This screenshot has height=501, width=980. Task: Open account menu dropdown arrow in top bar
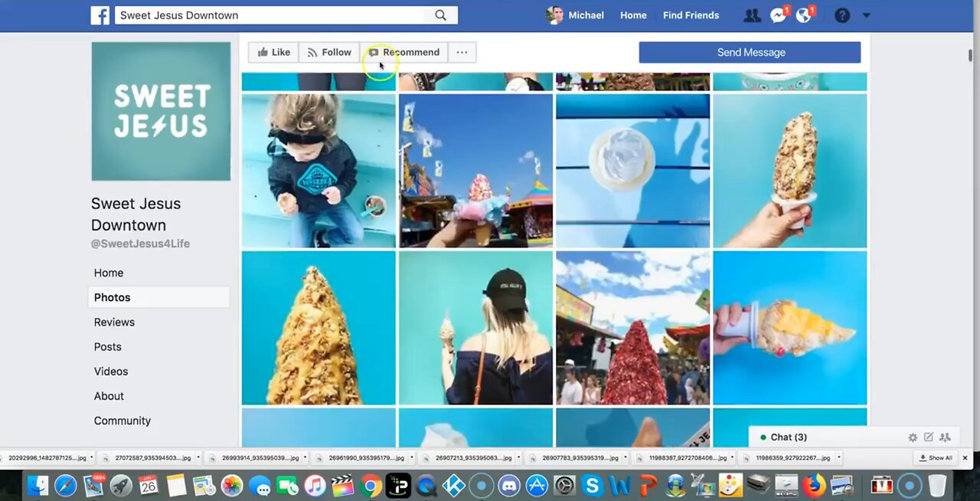point(867,15)
